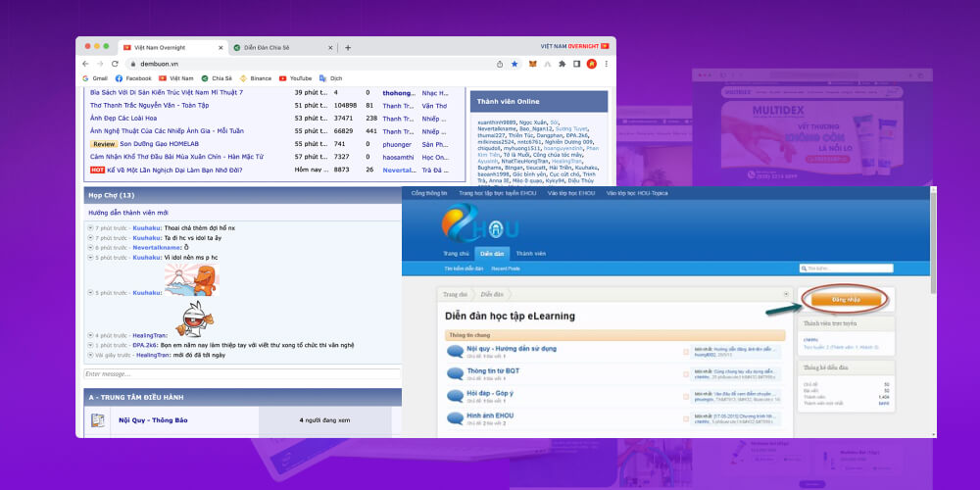
Task: Open the Binance bookmark
Action: tap(256, 78)
